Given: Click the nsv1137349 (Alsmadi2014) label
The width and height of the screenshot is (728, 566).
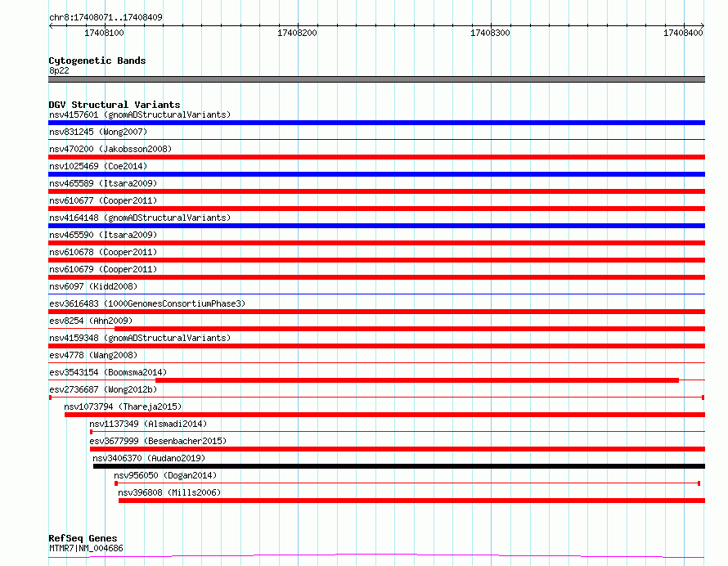Looking at the screenshot, I should point(148,424).
